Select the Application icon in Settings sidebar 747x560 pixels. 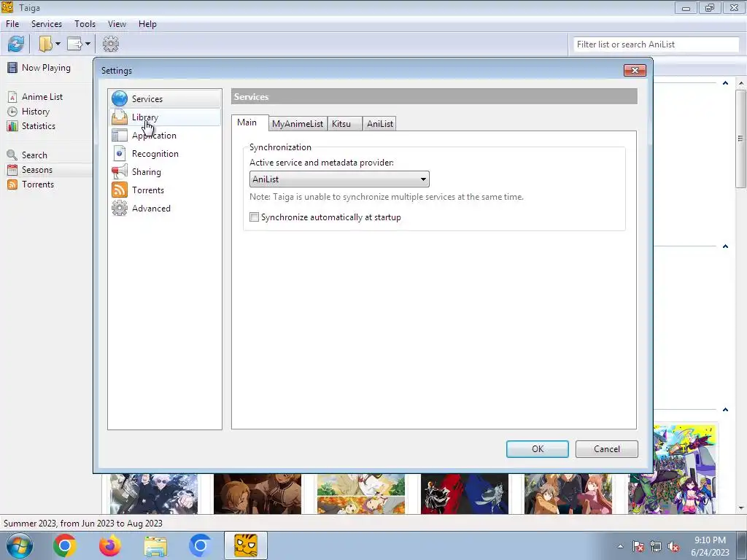pyautogui.click(x=119, y=135)
